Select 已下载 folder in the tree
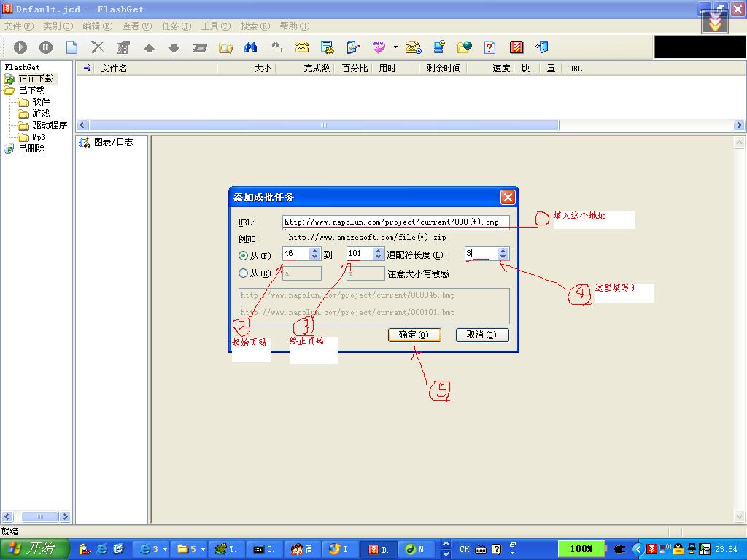 (31, 90)
